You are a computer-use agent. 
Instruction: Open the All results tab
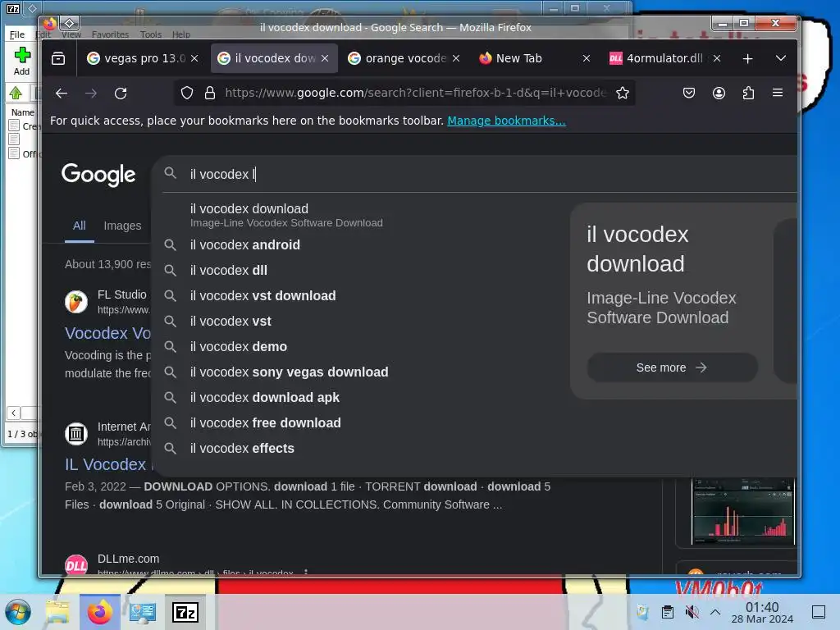[x=80, y=226]
